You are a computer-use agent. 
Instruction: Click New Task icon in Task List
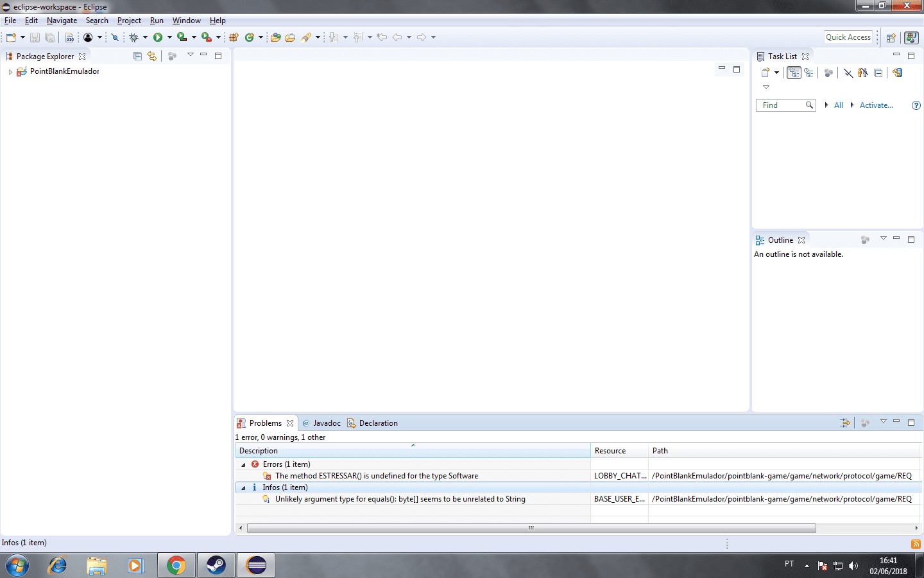click(766, 73)
